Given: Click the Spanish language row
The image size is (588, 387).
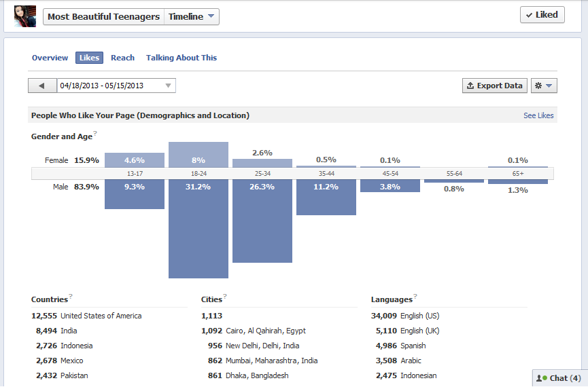Looking at the screenshot, I should click(401, 346).
